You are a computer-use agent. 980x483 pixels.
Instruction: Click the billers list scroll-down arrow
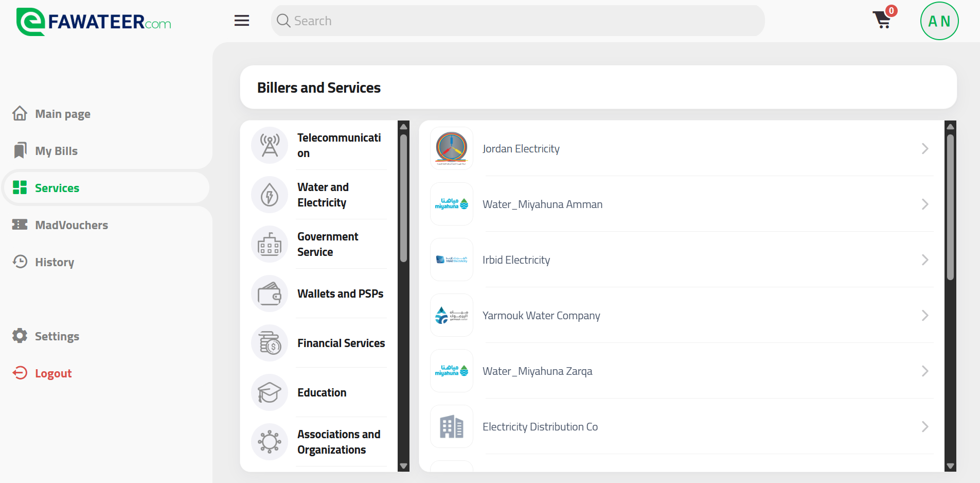click(951, 466)
